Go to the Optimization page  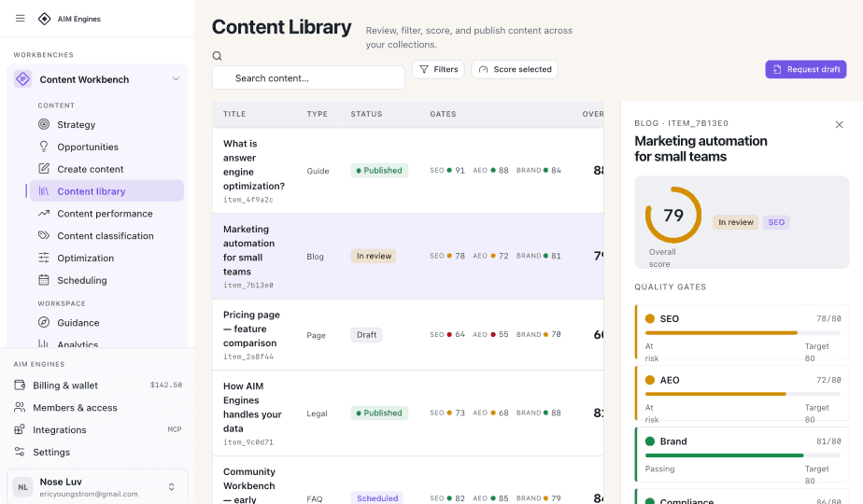pyautogui.click(x=106, y=258)
